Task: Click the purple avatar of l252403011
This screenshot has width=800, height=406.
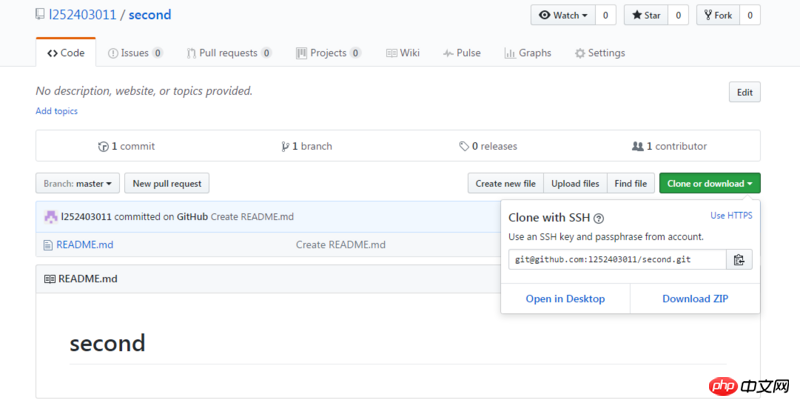Action: click(x=51, y=217)
